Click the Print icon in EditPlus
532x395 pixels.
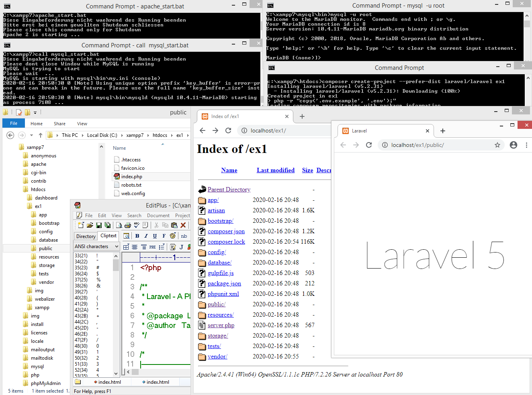(x=128, y=225)
